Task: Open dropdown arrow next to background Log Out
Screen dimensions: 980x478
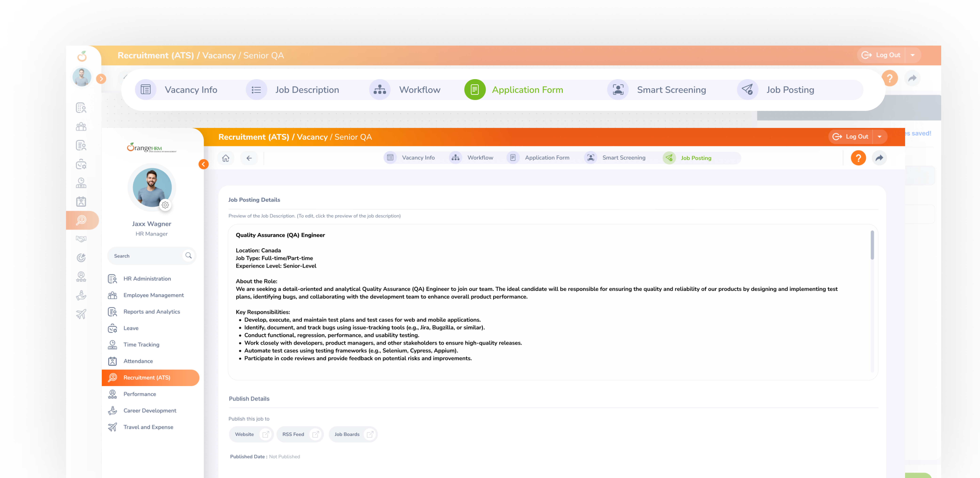Action: (x=913, y=55)
